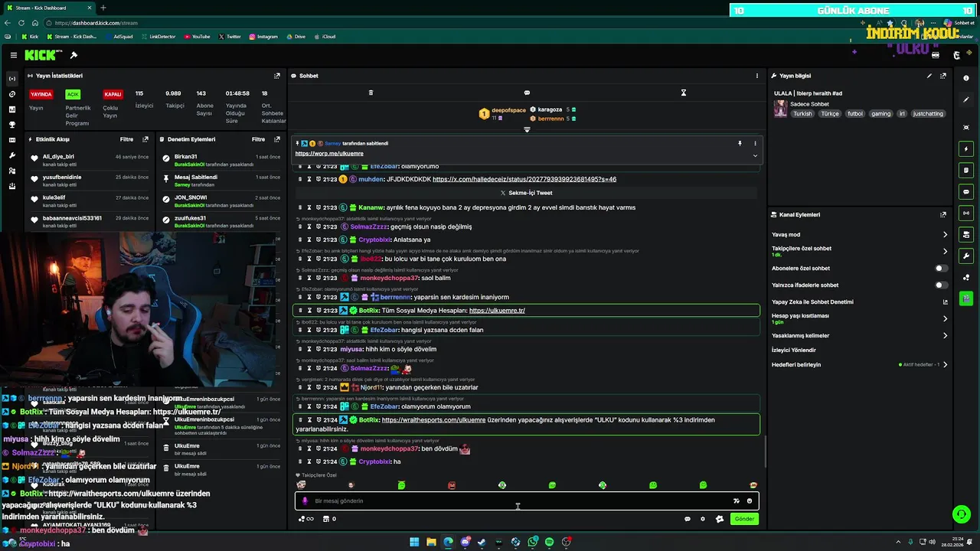The image size is (980, 551).
Task: Pop out the Kanal Eylemleri panel
Action: (x=943, y=215)
